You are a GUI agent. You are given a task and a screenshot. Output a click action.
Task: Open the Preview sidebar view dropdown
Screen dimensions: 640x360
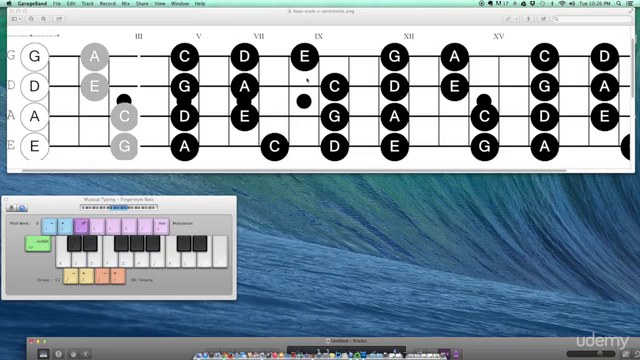(16, 19)
